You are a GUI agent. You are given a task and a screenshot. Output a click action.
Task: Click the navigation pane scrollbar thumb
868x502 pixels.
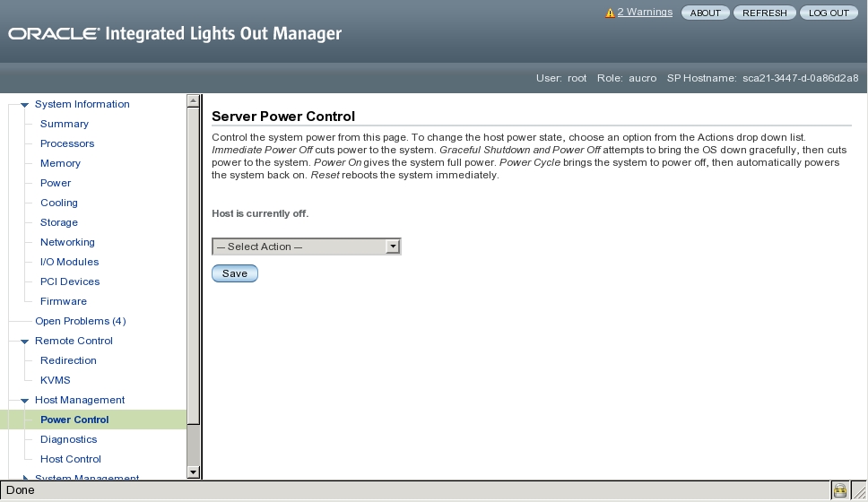tap(193, 265)
